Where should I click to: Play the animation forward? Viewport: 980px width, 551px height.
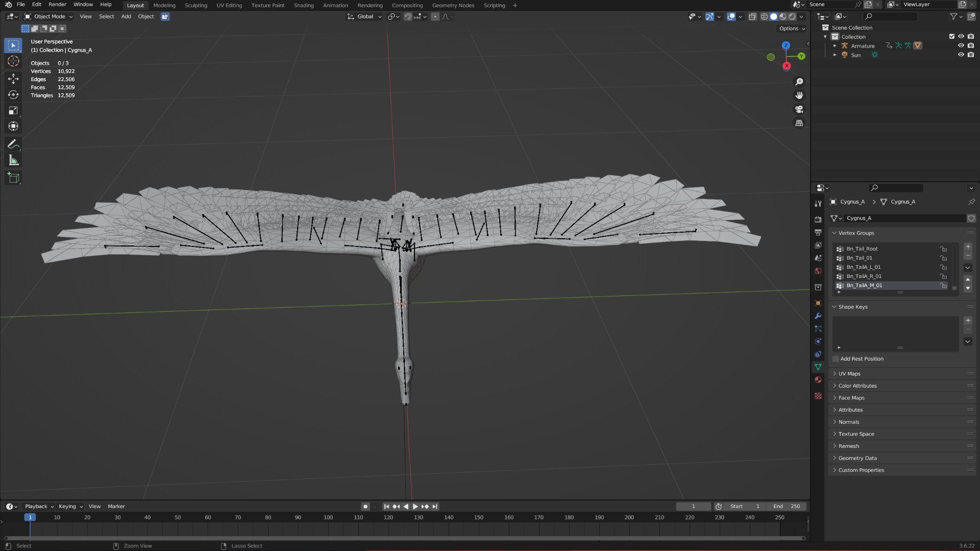pyautogui.click(x=415, y=507)
